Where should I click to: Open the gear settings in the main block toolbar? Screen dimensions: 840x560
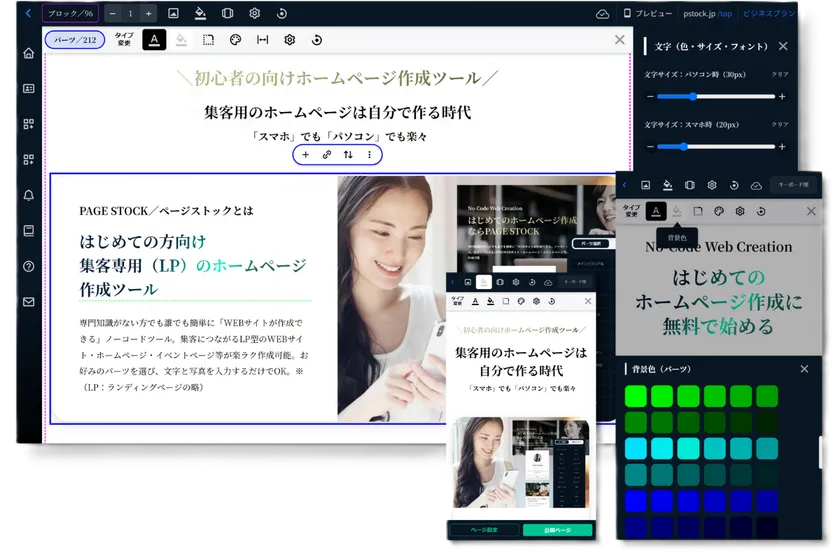point(254,13)
